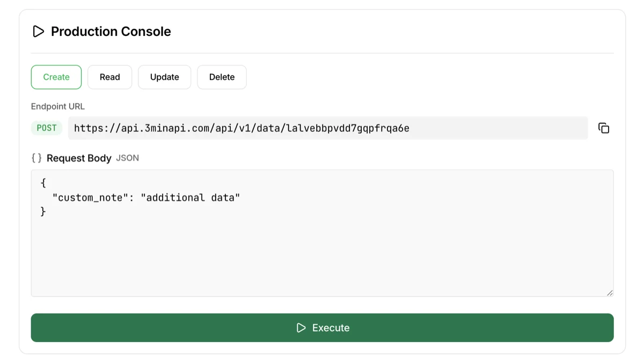Grab the textarea resize handle corner

click(x=610, y=293)
